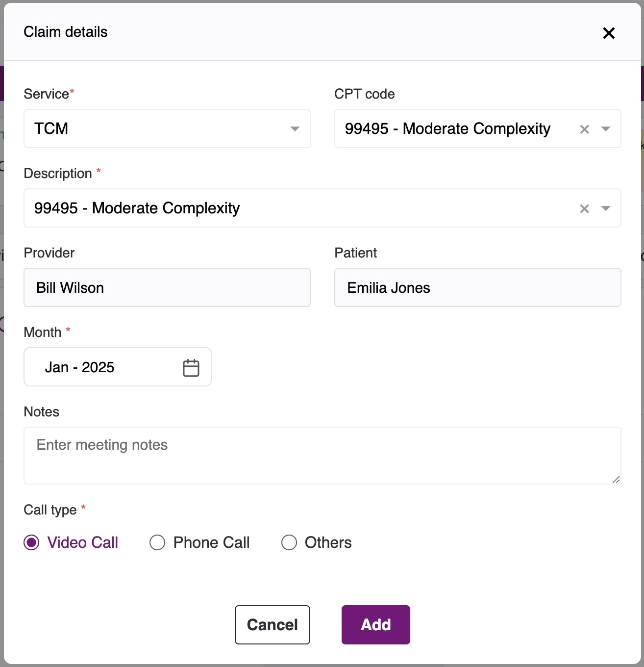Grab the Notes textarea resize handle
Viewport: 644px width, 667px height.
616,479
